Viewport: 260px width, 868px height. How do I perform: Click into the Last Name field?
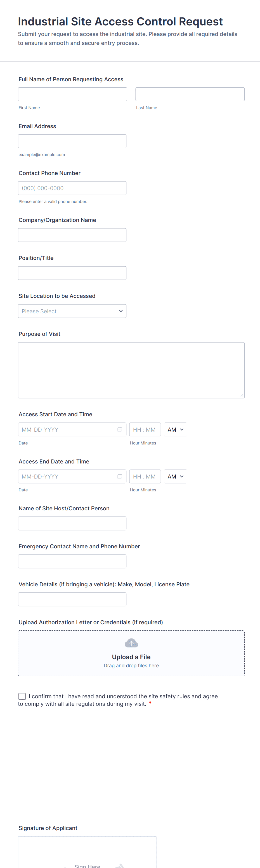(x=190, y=94)
